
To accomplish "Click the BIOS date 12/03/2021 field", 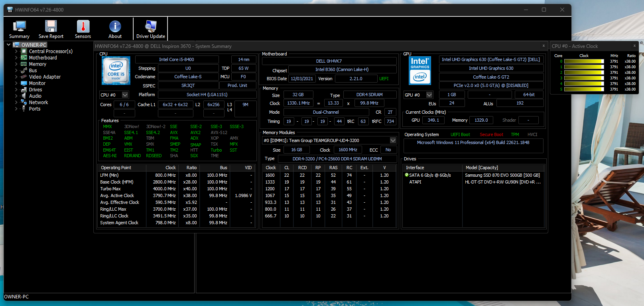I will (302, 79).
